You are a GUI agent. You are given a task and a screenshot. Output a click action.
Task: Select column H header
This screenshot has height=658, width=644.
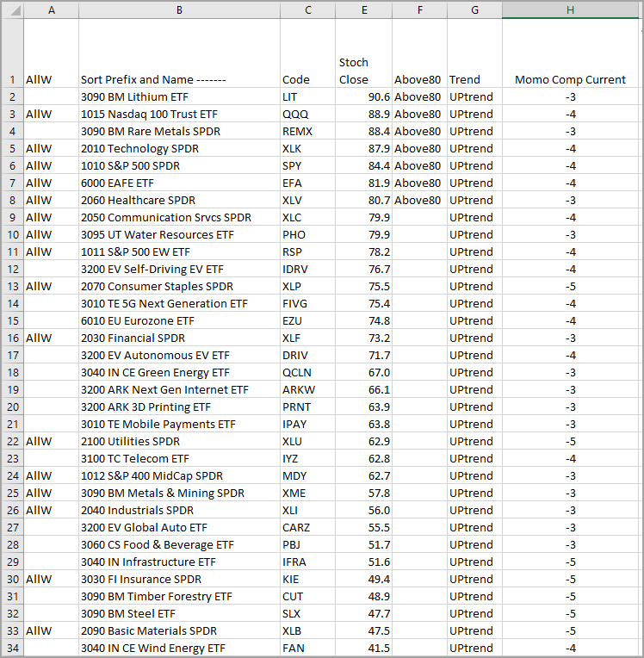pos(570,10)
